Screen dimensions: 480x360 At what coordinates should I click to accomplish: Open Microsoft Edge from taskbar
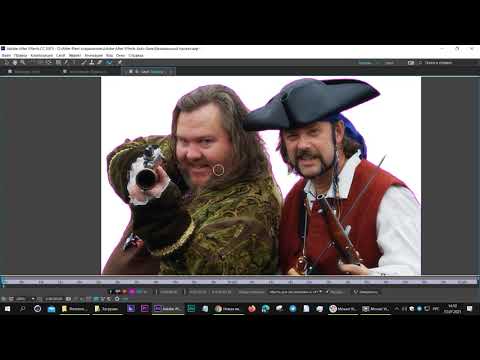265,309
